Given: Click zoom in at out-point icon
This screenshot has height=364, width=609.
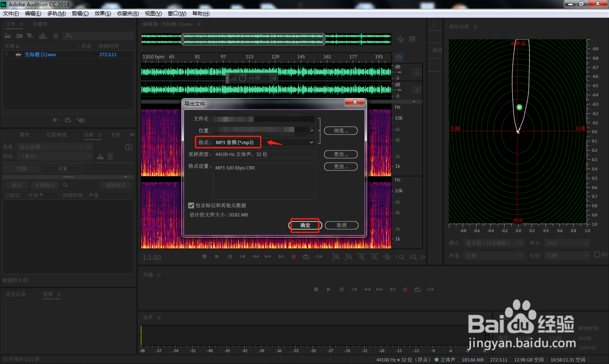Looking at the screenshot, I should [413, 257].
